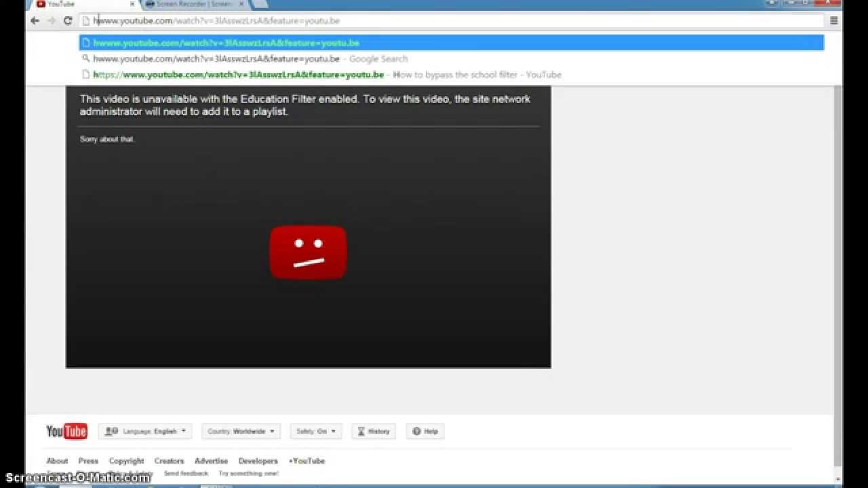Click the History button
Viewport: 868px width, 488px height.
(374, 431)
